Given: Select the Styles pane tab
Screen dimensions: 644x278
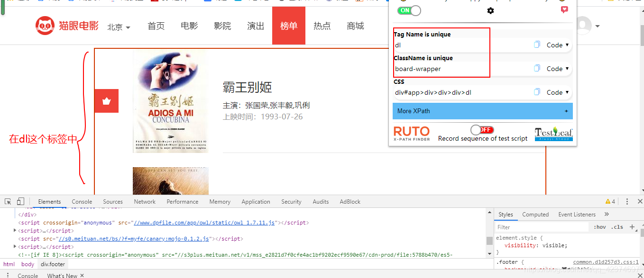Looking at the screenshot, I should click(506, 214).
